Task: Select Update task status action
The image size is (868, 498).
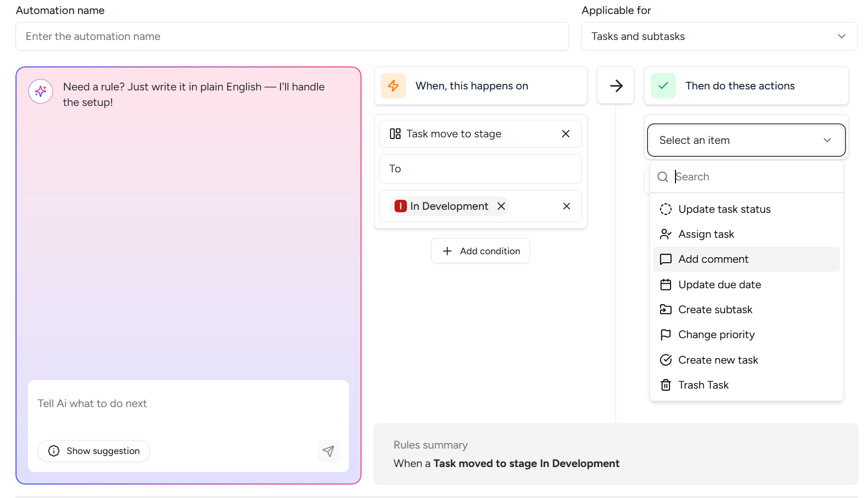Action: (x=724, y=209)
